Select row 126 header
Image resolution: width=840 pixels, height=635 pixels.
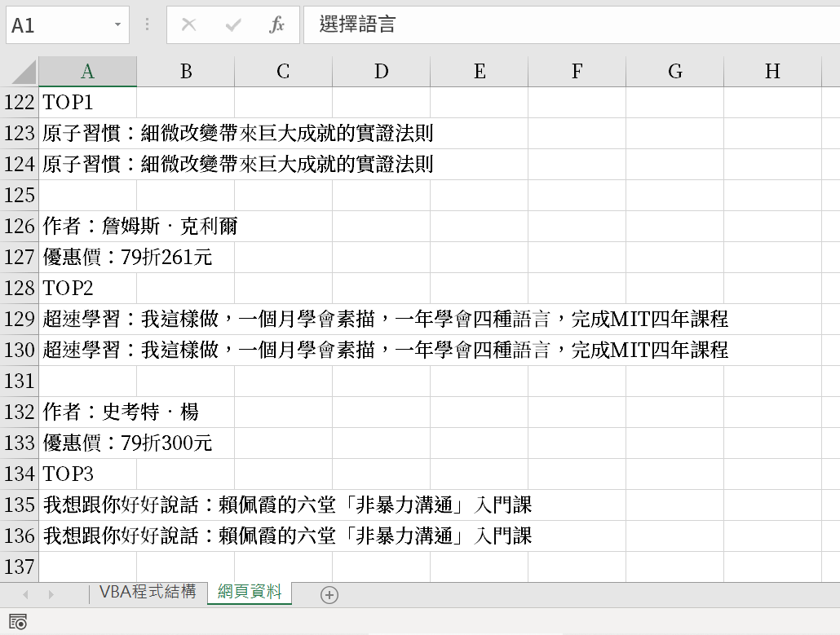(20, 226)
